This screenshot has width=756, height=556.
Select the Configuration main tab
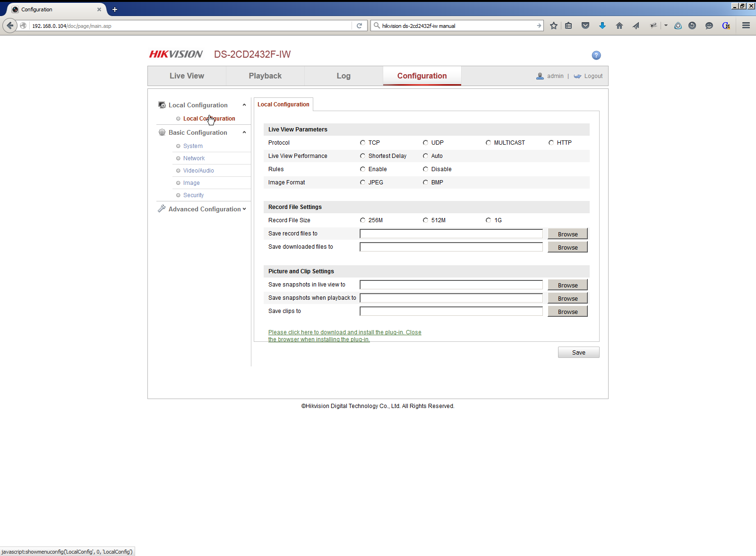(422, 76)
